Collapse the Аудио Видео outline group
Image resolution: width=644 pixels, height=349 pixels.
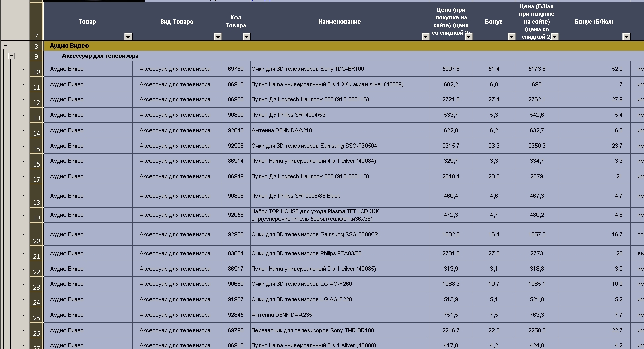(5, 46)
